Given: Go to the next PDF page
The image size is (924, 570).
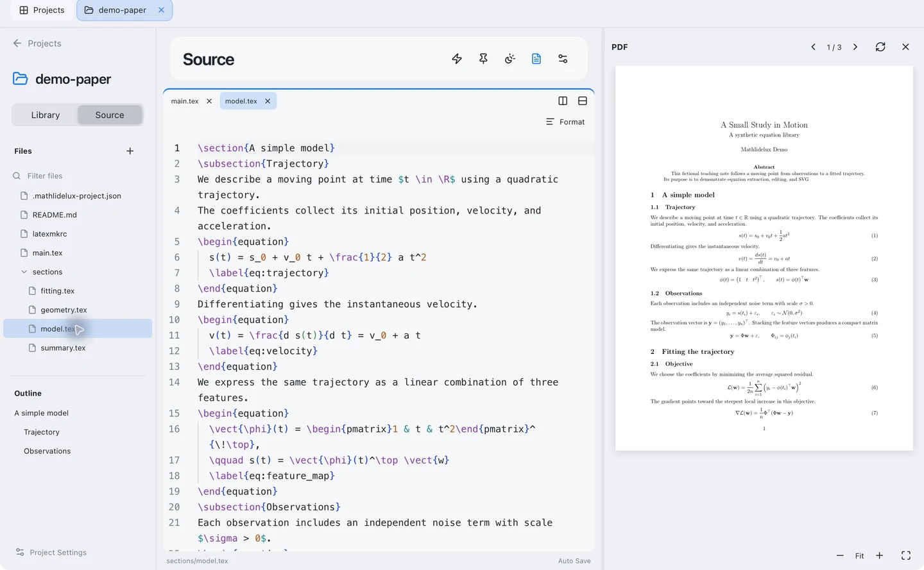Looking at the screenshot, I should point(855,47).
